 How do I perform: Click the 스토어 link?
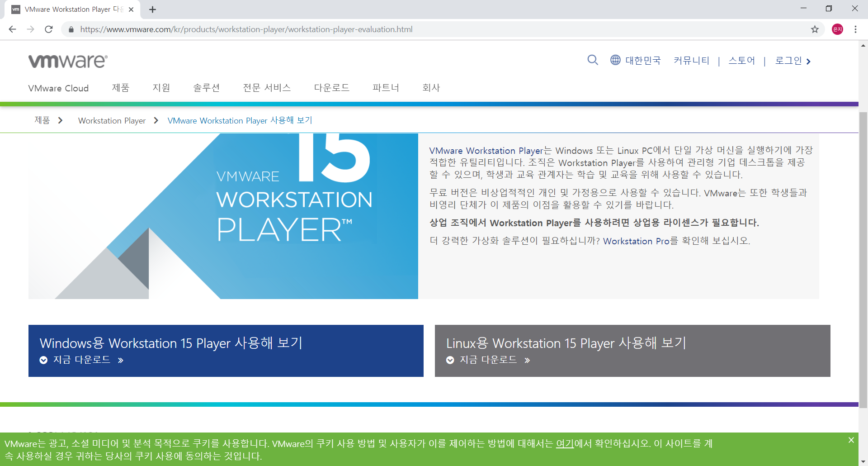741,60
